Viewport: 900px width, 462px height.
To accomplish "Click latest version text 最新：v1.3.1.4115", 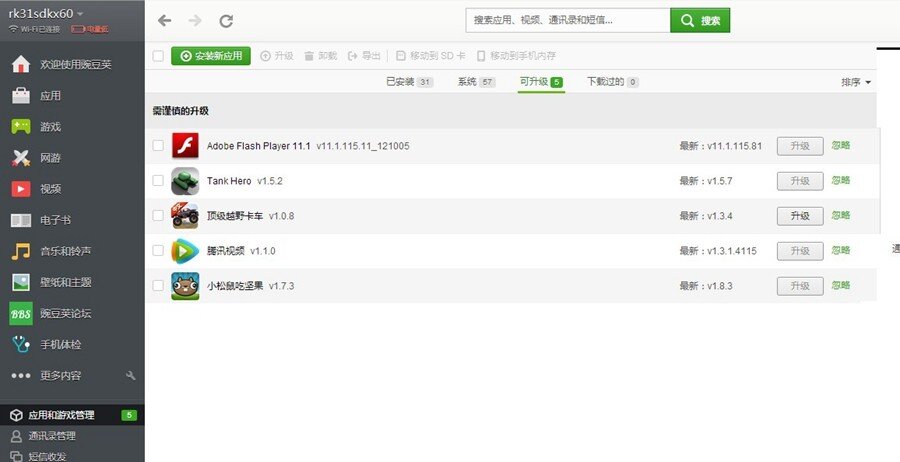I will (717, 251).
